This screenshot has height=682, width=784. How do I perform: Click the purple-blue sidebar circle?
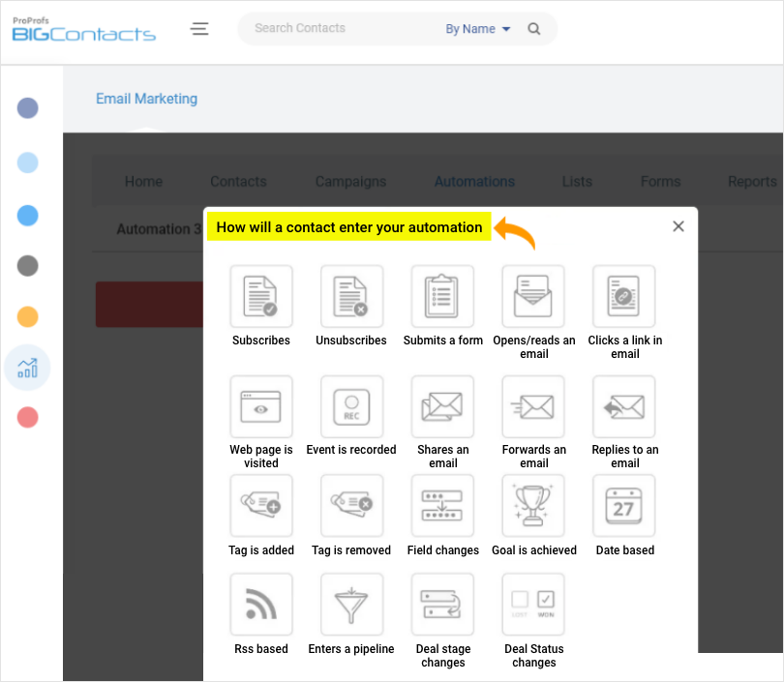[x=27, y=108]
